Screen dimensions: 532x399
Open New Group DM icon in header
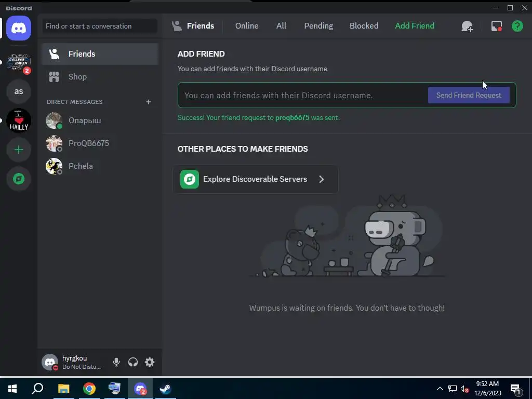click(467, 26)
